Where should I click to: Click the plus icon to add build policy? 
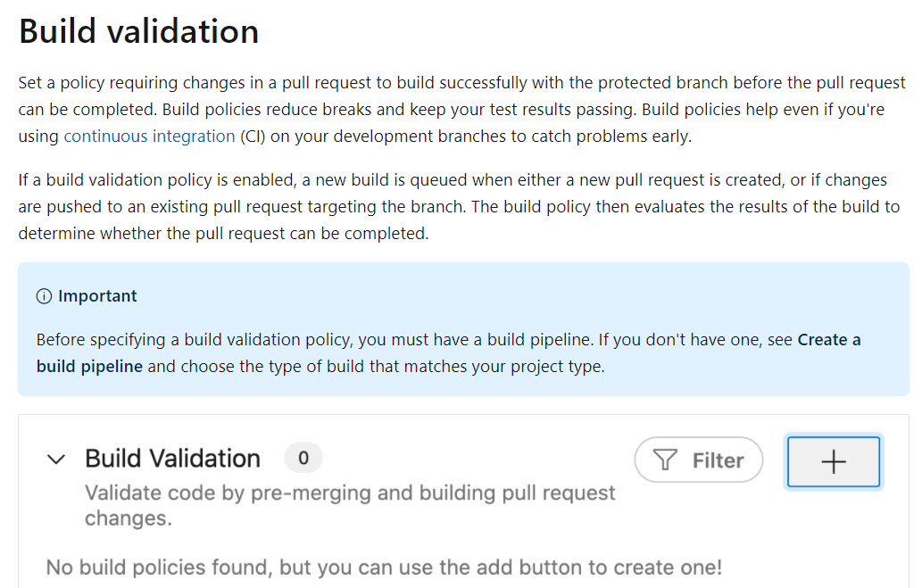pyautogui.click(x=833, y=461)
